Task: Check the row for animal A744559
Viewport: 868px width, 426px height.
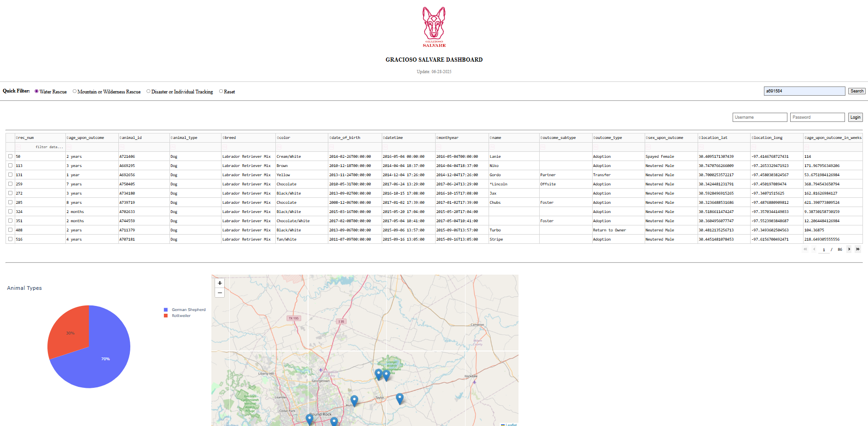Action: point(10,221)
